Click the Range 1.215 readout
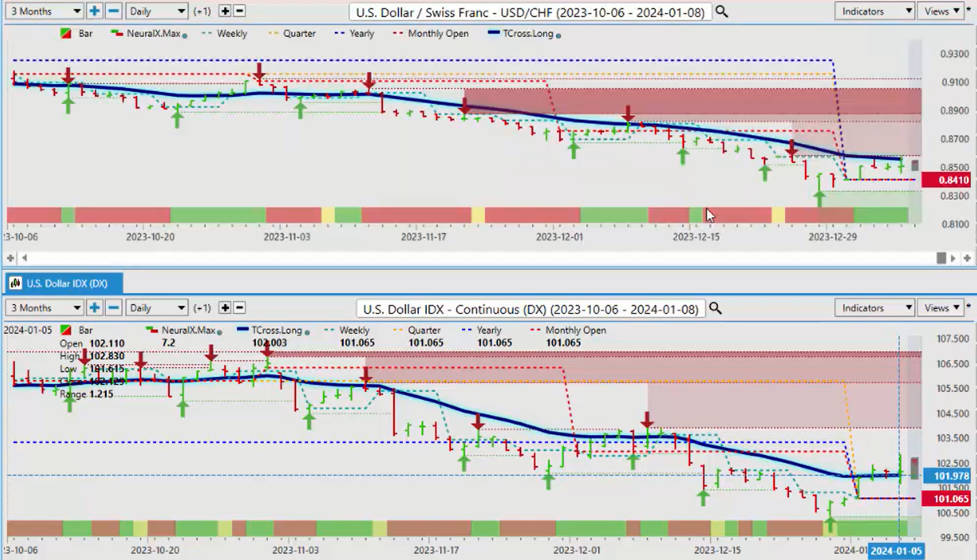Viewport: 977px width, 560px height. click(x=87, y=394)
